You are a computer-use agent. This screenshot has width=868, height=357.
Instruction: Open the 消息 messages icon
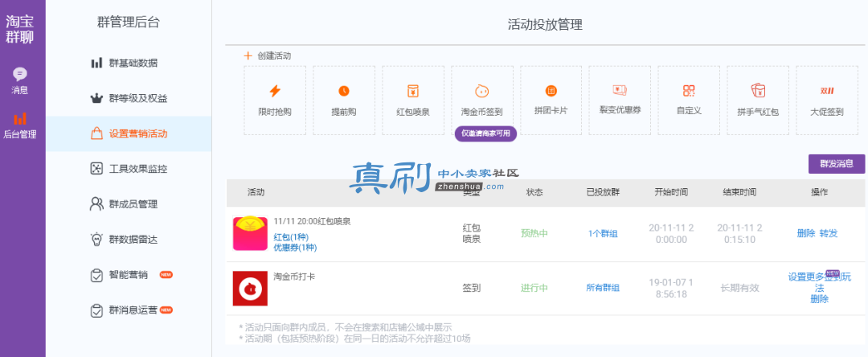[x=20, y=74]
